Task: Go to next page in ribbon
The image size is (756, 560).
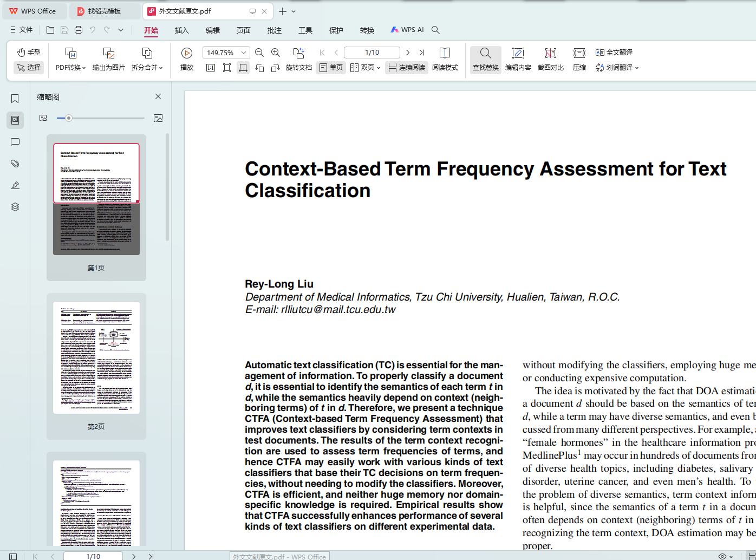Action: 408,53
